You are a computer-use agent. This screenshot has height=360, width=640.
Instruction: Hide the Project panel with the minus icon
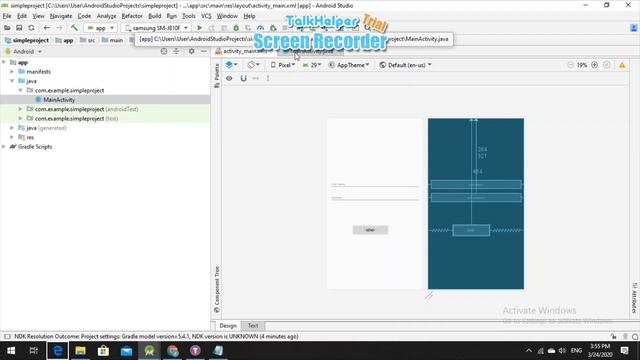(204, 51)
